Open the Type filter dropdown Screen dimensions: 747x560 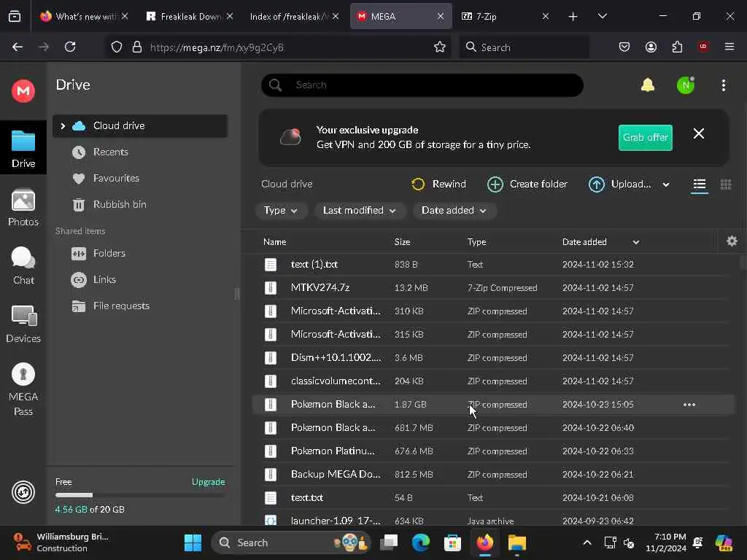click(x=280, y=211)
